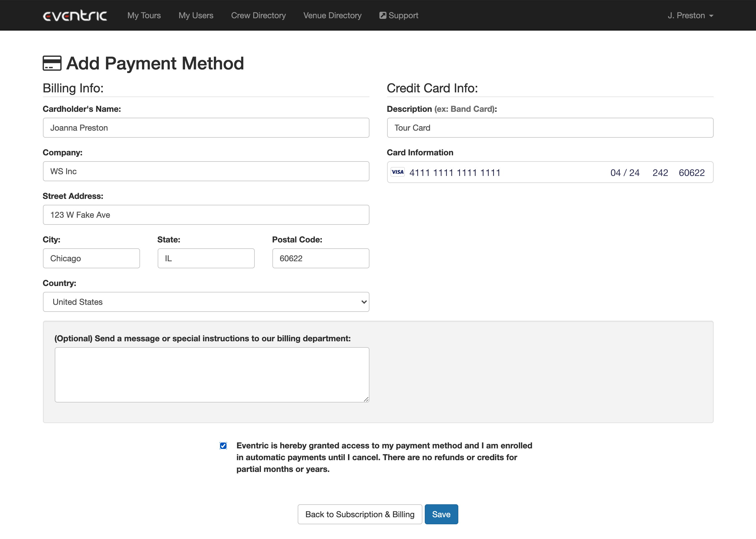Click the Visa card brand icon

pos(398,172)
